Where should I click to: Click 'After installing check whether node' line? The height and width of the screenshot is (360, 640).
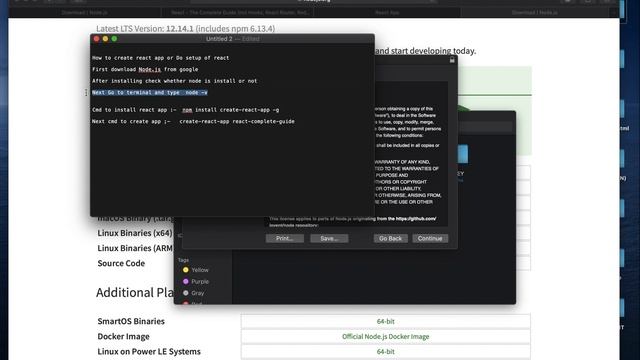coord(175,81)
